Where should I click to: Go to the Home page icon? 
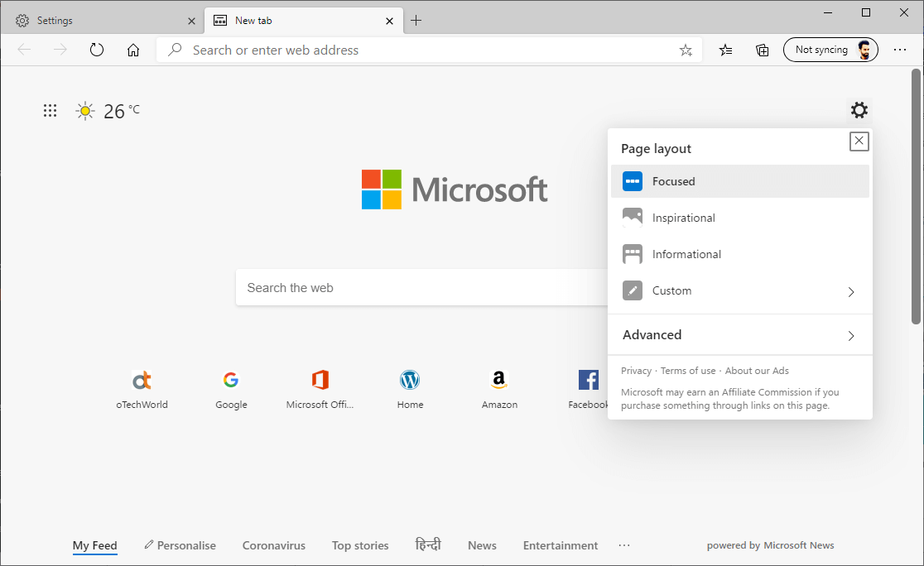point(133,50)
